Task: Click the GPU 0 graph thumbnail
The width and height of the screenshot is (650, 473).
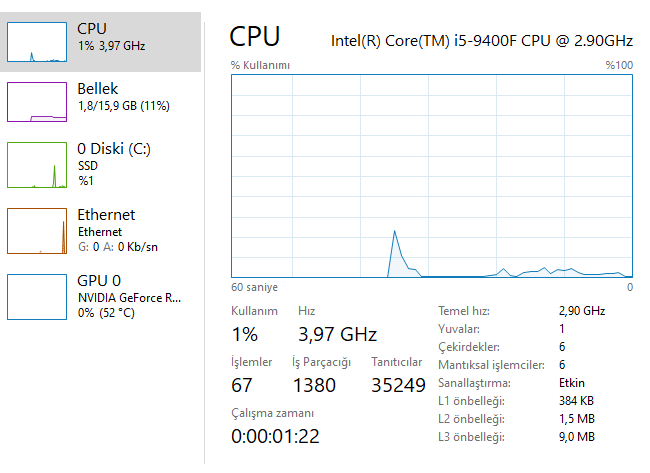Action: [x=38, y=295]
